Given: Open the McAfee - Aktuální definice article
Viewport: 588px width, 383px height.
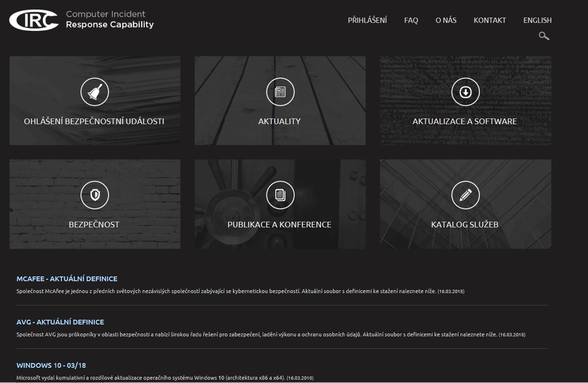Looking at the screenshot, I should [x=67, y=278].
